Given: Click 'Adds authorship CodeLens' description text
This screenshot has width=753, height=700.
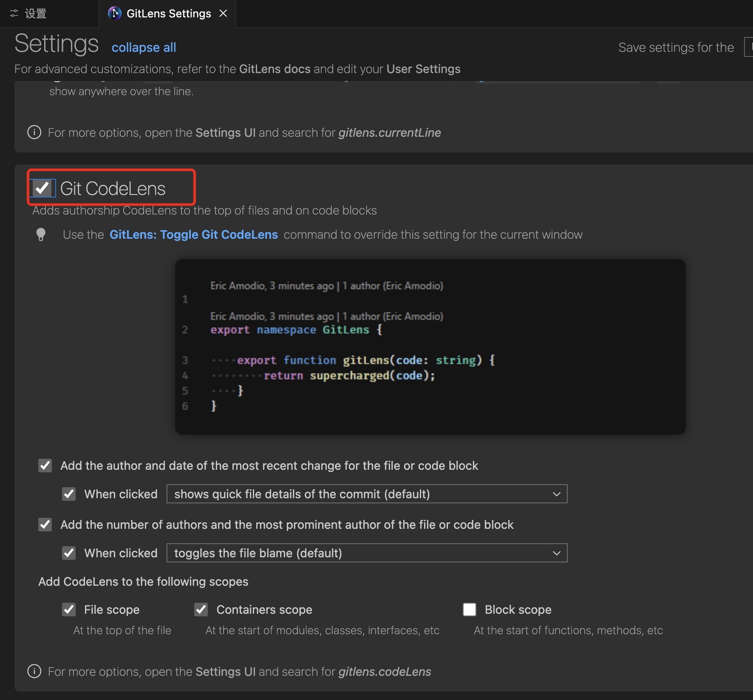Looking at the screenshot, I should click(x=205, y=210).
